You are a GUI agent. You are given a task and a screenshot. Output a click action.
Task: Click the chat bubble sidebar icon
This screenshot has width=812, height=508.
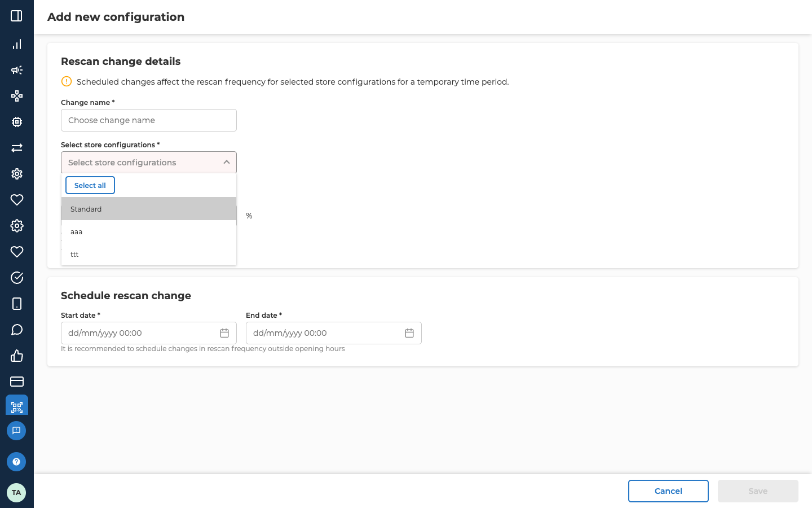17,330
